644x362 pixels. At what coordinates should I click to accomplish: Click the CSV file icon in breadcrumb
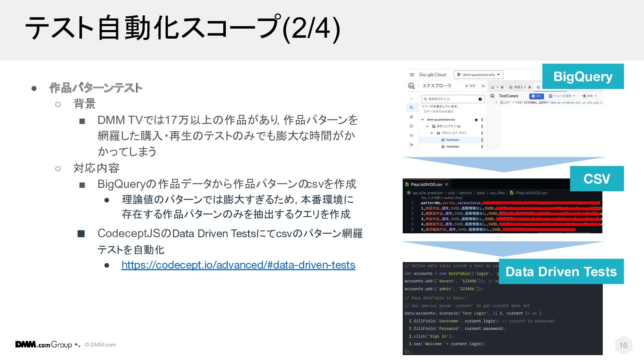tap(512, 193)
